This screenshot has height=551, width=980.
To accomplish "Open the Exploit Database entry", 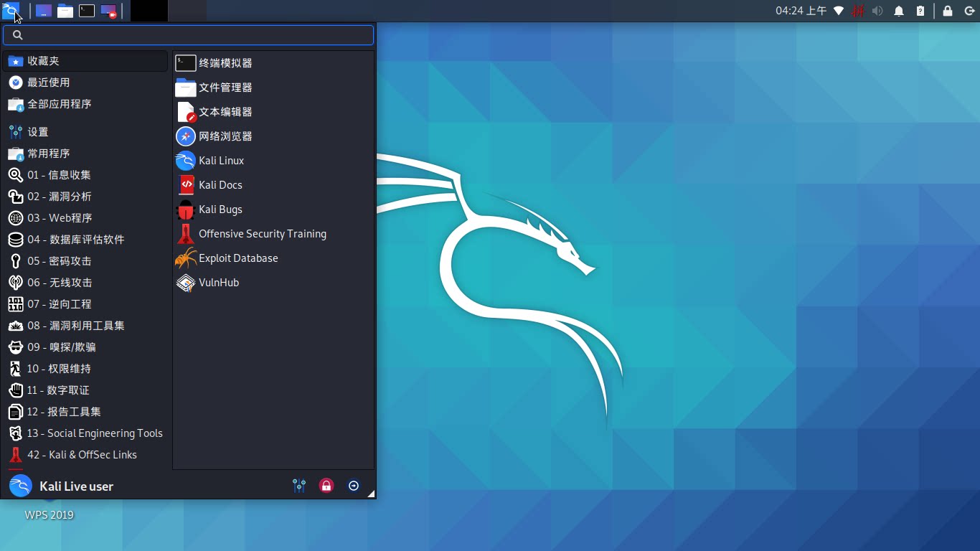I will click(238, 258).
